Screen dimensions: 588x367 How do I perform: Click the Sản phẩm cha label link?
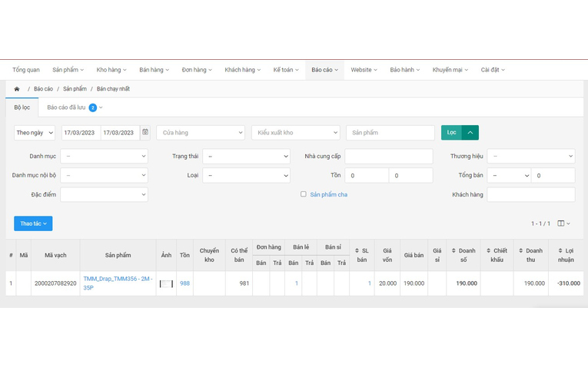328,194
